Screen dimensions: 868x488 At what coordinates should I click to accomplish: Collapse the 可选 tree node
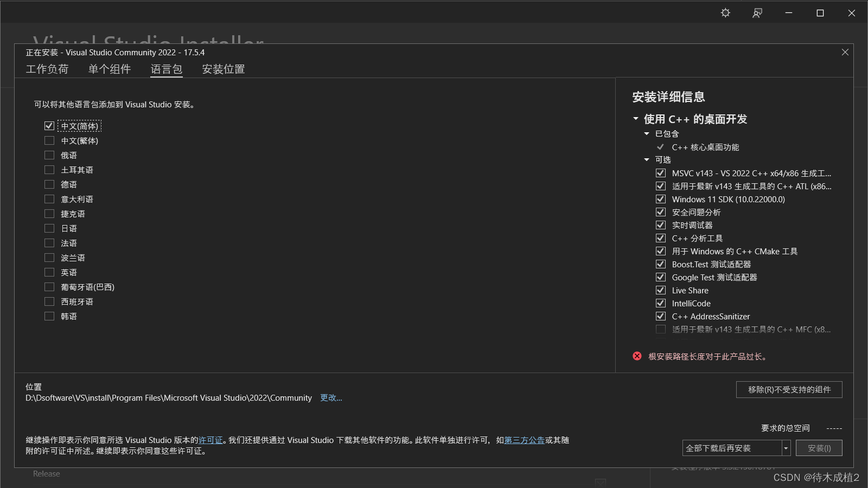(647, 160)
